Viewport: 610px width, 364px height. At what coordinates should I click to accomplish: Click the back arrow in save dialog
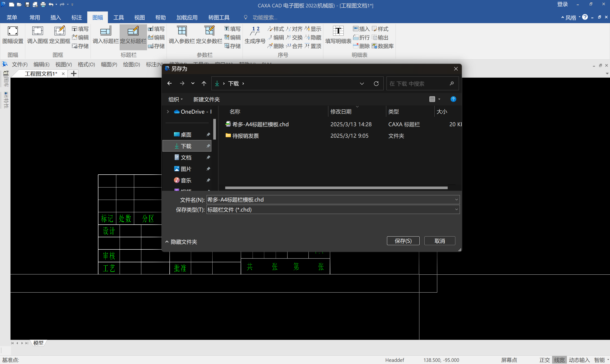click(169, 84)
